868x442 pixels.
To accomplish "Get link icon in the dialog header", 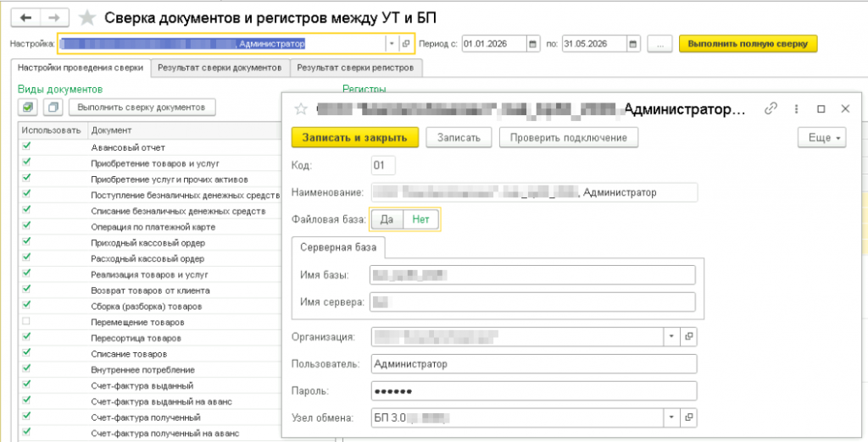I will tap(771, 109).
